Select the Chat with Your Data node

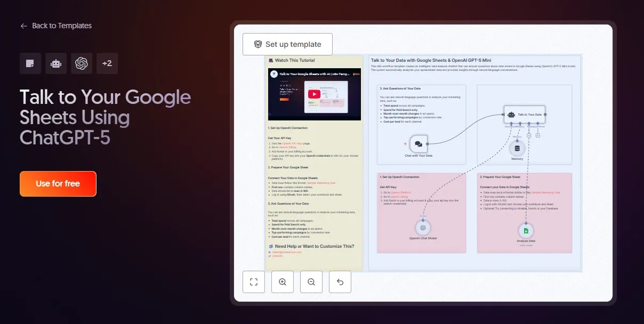point(418,144)
